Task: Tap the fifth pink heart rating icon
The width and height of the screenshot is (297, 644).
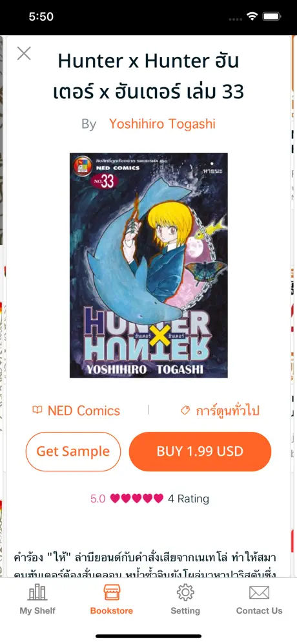Action: 158,499
